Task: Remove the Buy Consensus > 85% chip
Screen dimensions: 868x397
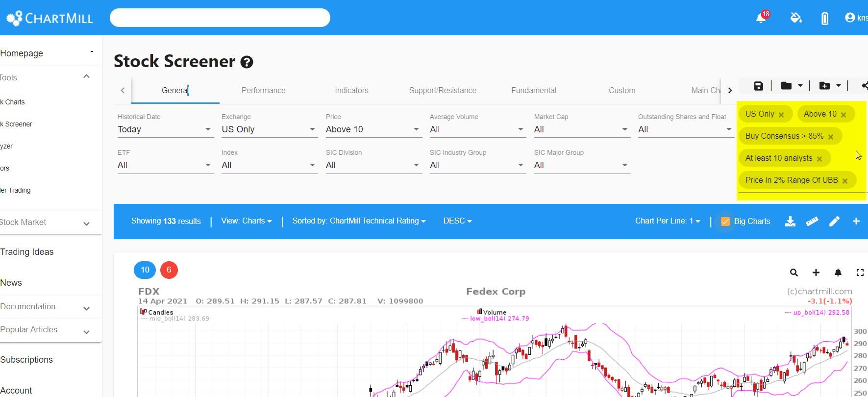Action: click(831, 137)
